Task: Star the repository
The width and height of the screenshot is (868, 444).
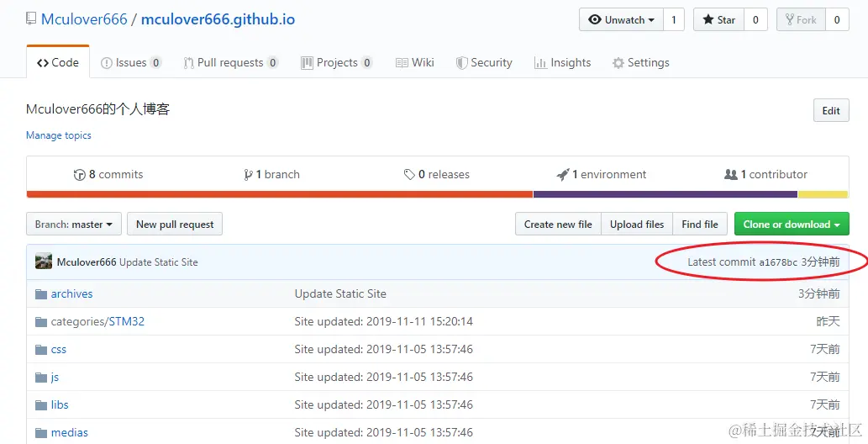Action: (718, 19)
